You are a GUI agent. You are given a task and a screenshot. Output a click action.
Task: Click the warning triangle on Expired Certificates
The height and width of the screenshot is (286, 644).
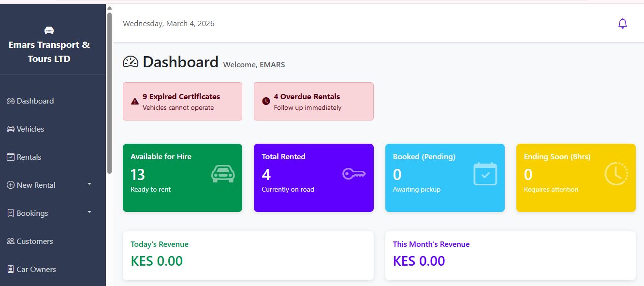tap(135, 101)
